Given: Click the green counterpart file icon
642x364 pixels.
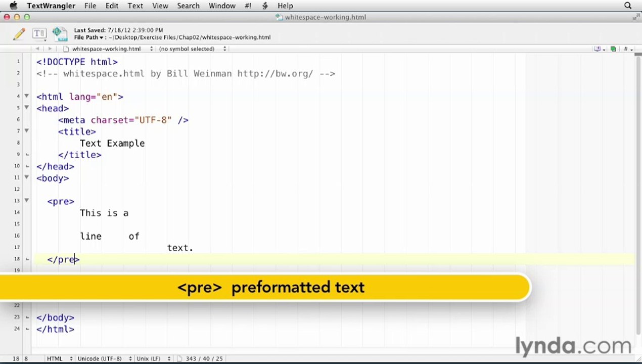Looking at the screenshot, I should click(x=613, y=49).
